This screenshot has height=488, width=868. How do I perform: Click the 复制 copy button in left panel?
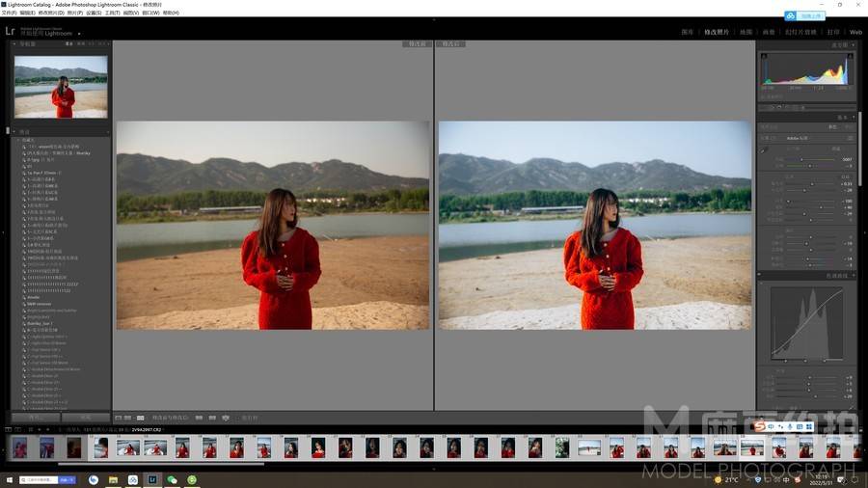point(36,418)
